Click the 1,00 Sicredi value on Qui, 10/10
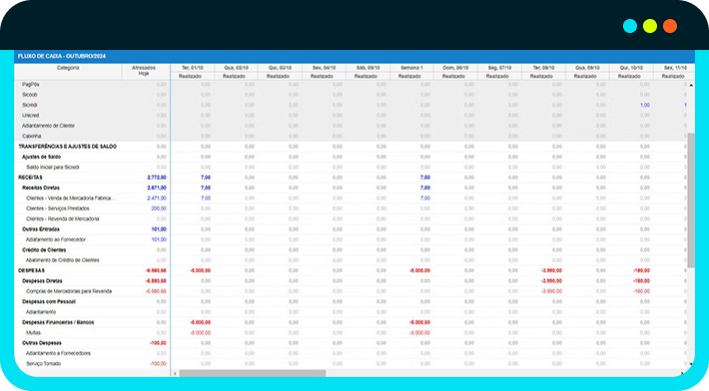The image size is (709, 391). pyautogui.click(x=645, y=105)
